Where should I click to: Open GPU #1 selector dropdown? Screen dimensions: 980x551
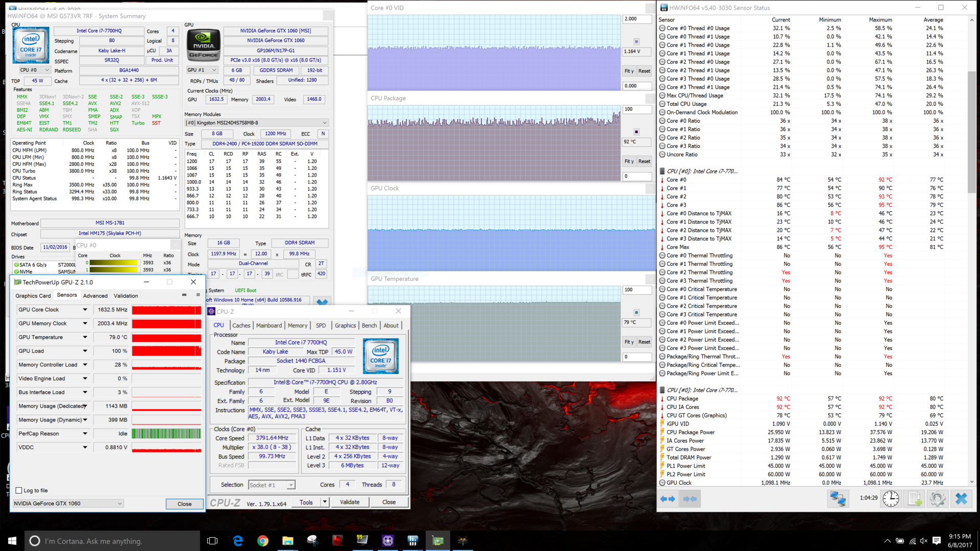tap(202, 70)
